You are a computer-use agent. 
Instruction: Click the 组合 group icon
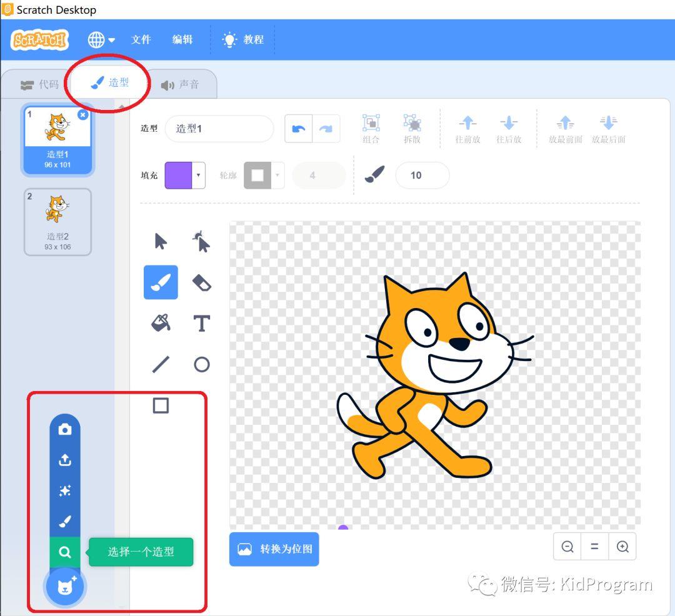371,129
